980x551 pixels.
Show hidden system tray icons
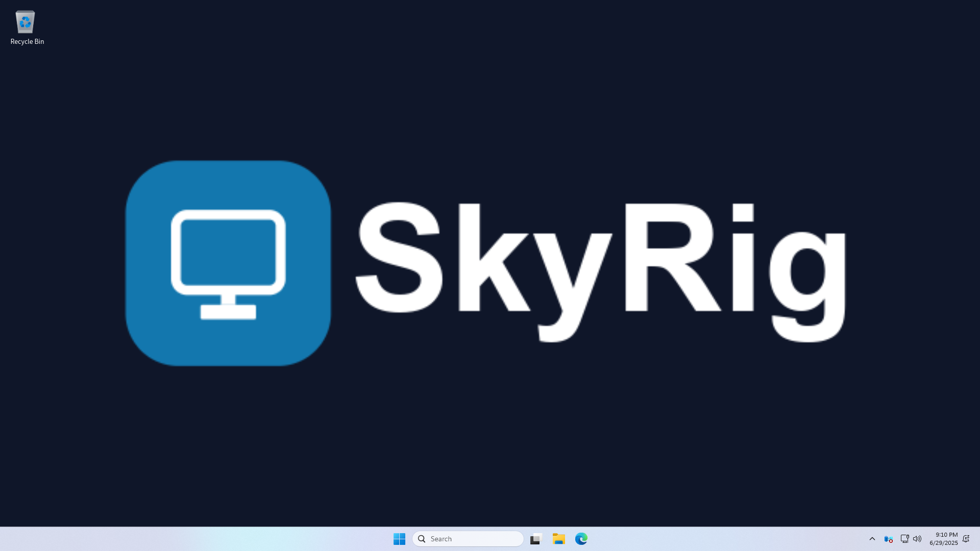pyautogui.click(x=872, y=539)
